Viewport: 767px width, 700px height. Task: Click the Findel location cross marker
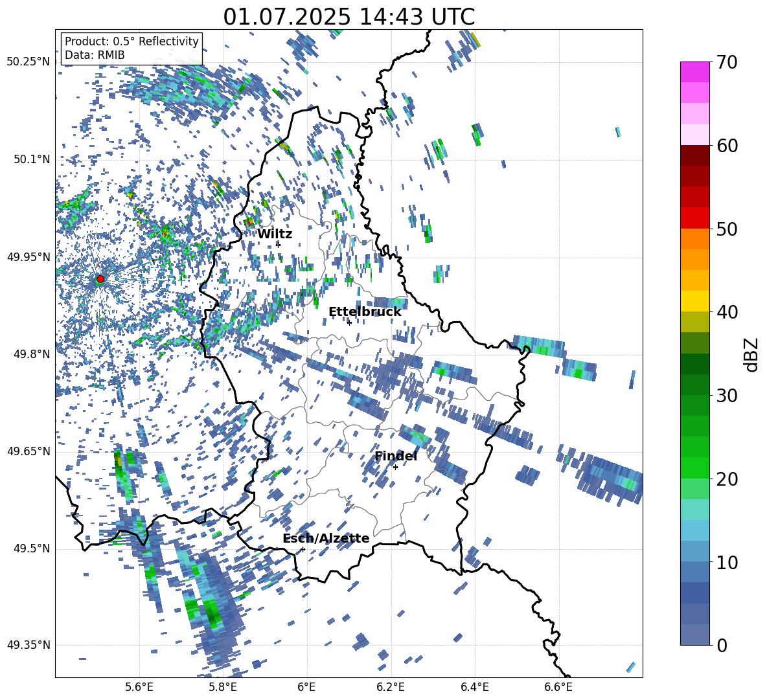click(395, 468)
